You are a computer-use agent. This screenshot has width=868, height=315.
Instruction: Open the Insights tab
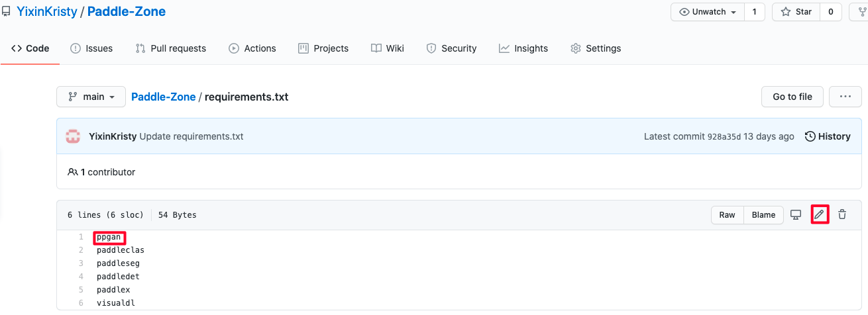(523, 48)
